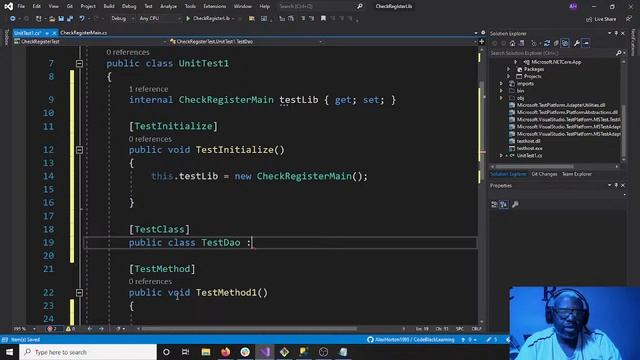
Task: Collapse TestInitialize method region
Action: tap(79, 150)
